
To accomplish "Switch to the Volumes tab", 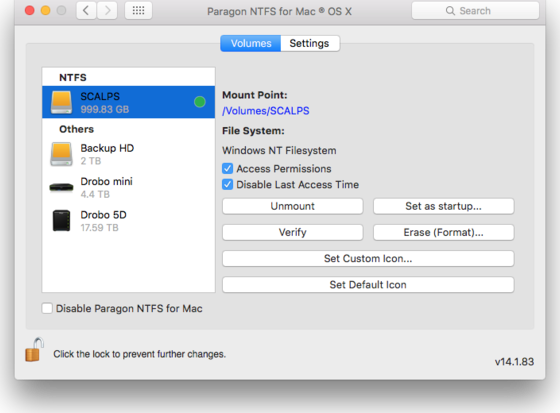I will coord(251,43).
